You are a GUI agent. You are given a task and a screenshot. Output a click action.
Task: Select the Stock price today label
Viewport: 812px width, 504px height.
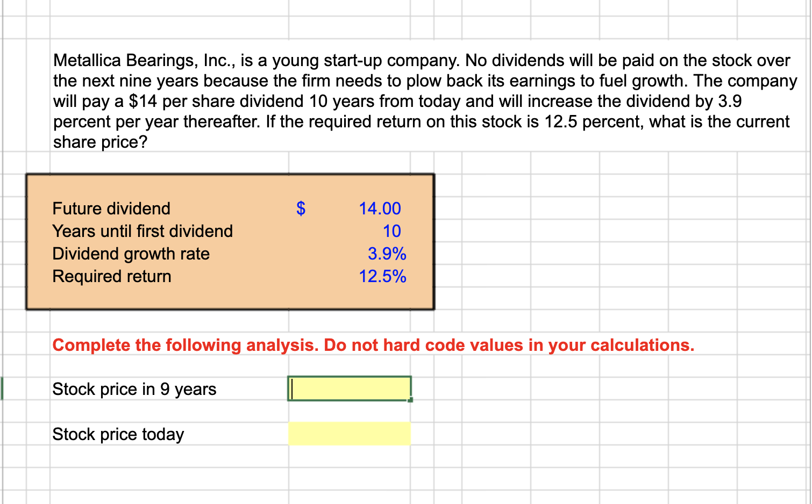(118, 433)
